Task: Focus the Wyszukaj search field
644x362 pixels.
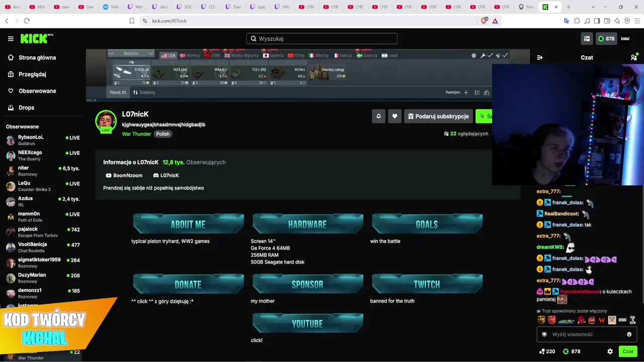Action: [x=322, y=39]
